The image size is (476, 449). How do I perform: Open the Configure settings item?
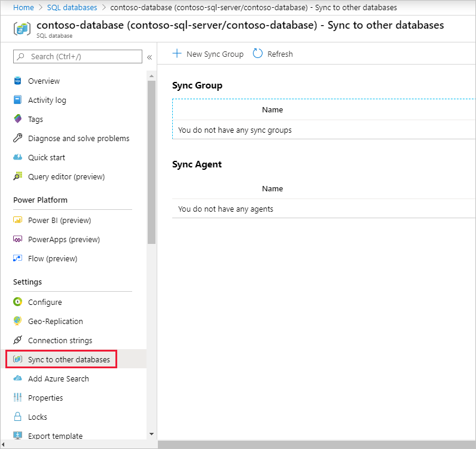point(45,303)
